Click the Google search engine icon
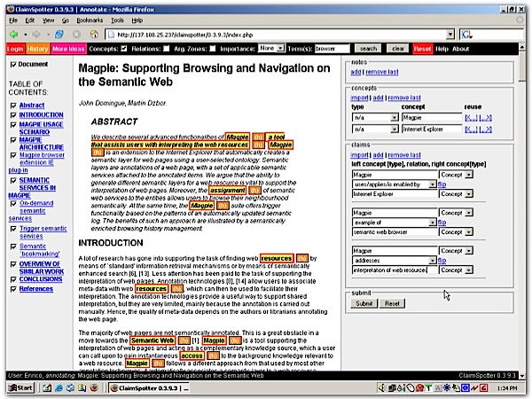Viewport: 532px width, 399px height. 467,35
